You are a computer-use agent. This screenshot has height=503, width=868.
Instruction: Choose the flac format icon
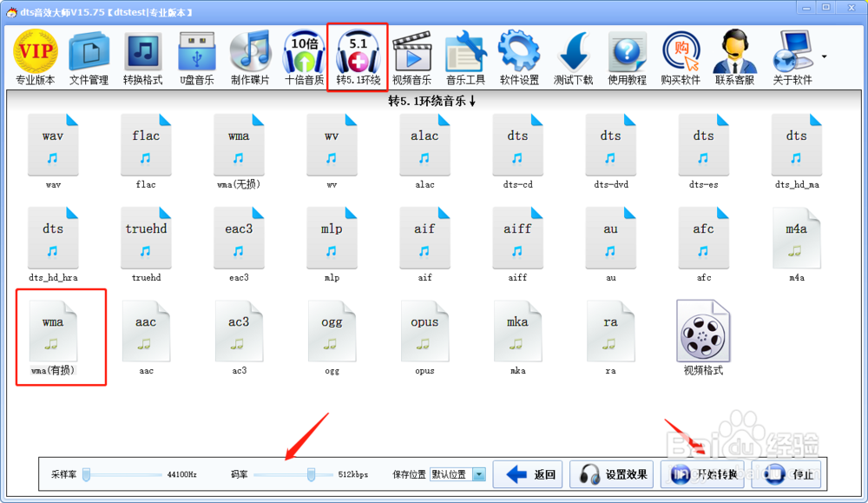pyautogui.click(x=146, y=152)
